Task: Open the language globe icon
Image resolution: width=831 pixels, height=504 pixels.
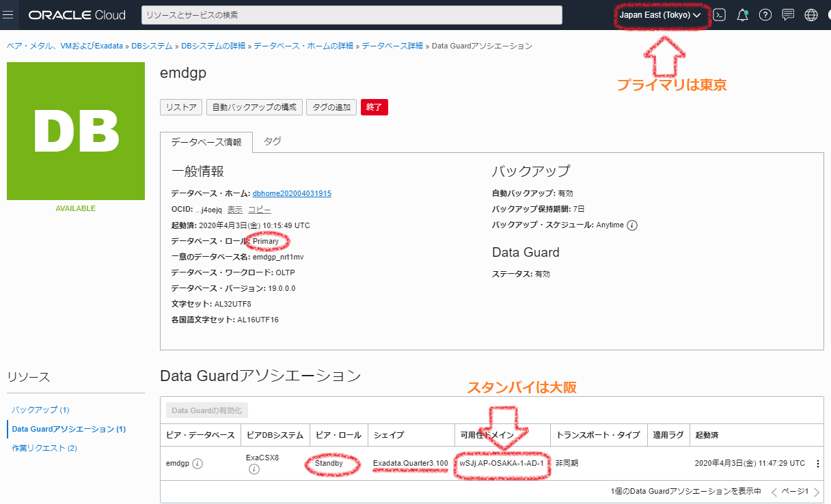Action: 811,14
